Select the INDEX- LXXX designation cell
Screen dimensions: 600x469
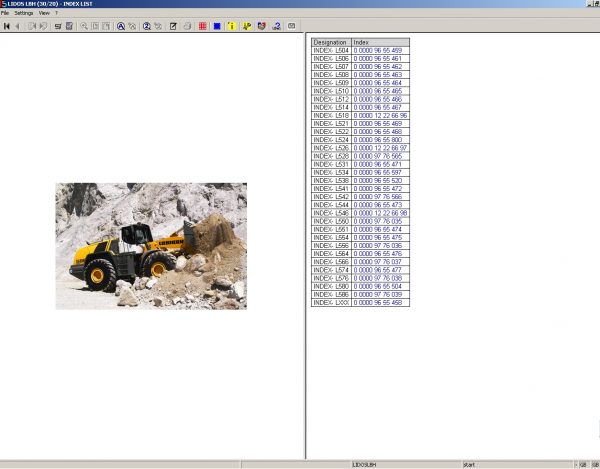point(331,303)
